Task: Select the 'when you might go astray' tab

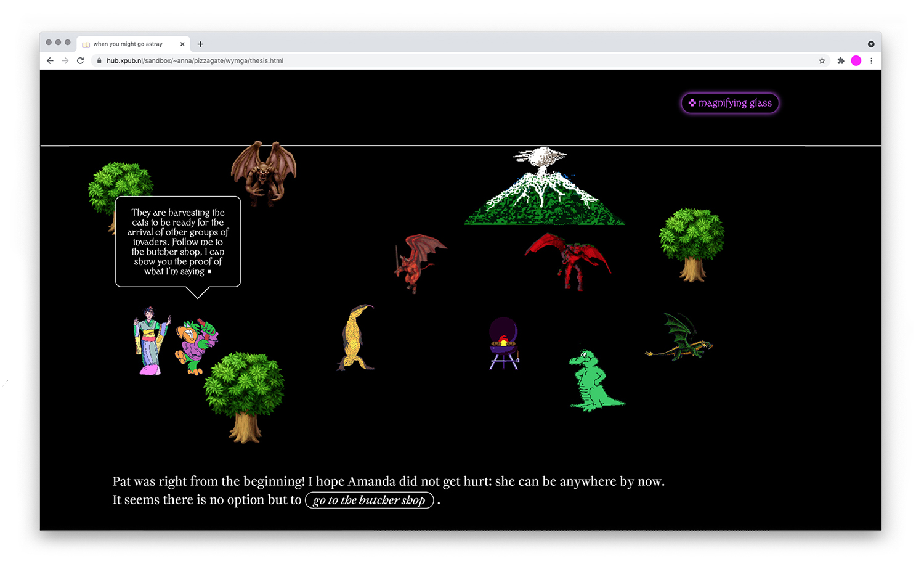Action: pyautogui.click(x=134, y=44)
